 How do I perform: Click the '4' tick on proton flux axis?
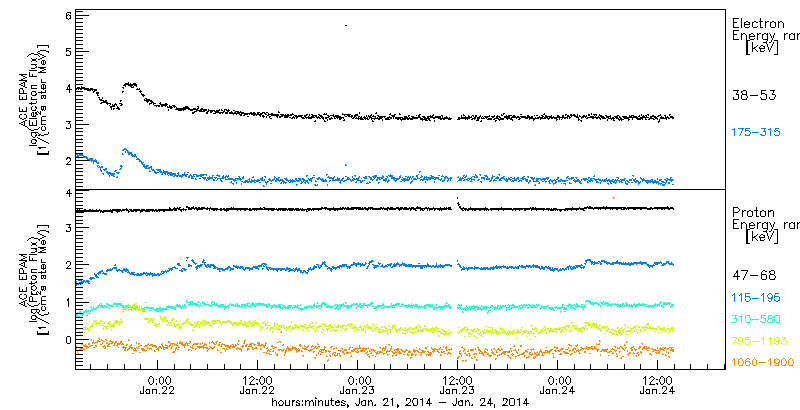tap(70, 192)
